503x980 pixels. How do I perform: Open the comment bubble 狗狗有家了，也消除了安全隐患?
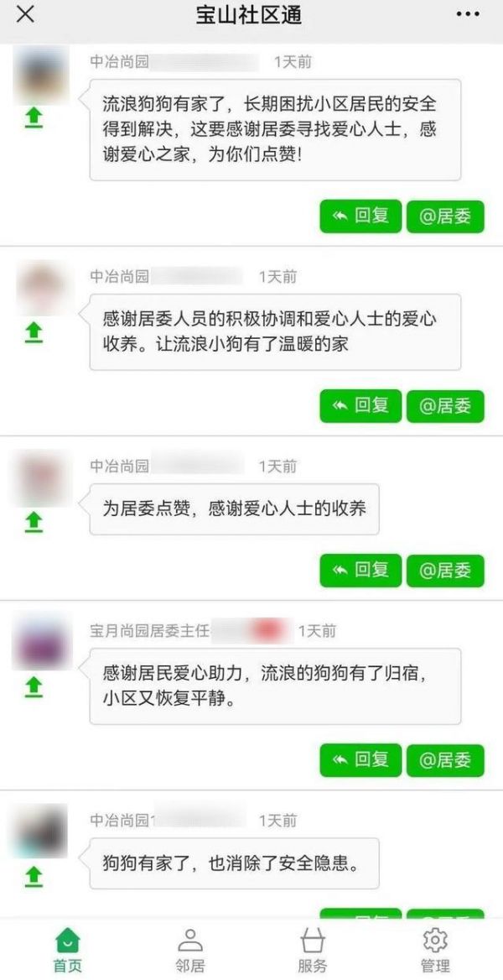235,863
